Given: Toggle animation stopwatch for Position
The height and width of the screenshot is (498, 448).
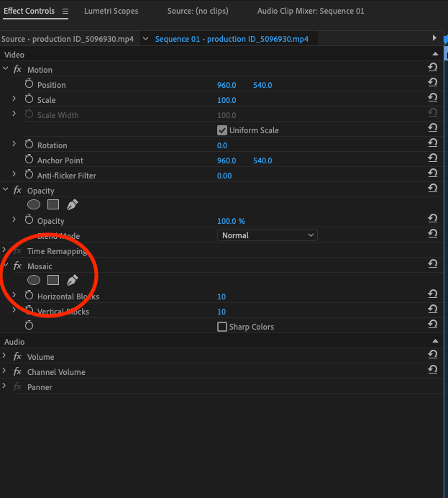Looking at the screenshot, I should [29, 85].
